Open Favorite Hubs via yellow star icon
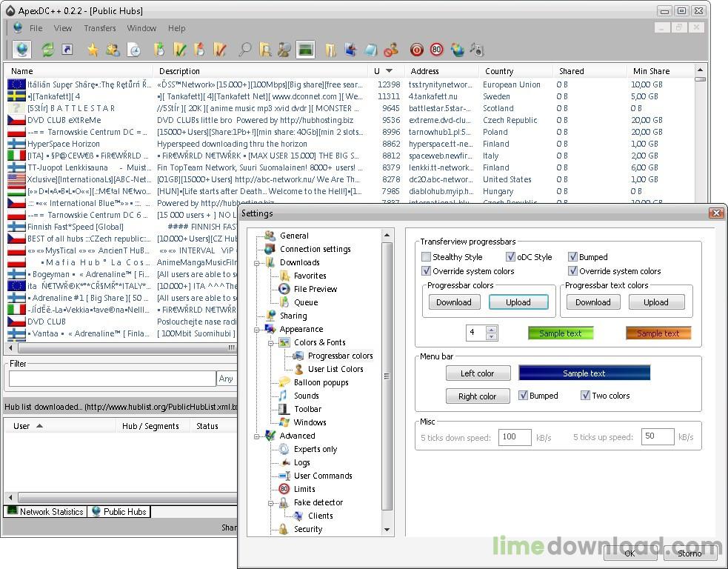 (x=93, y=50)
